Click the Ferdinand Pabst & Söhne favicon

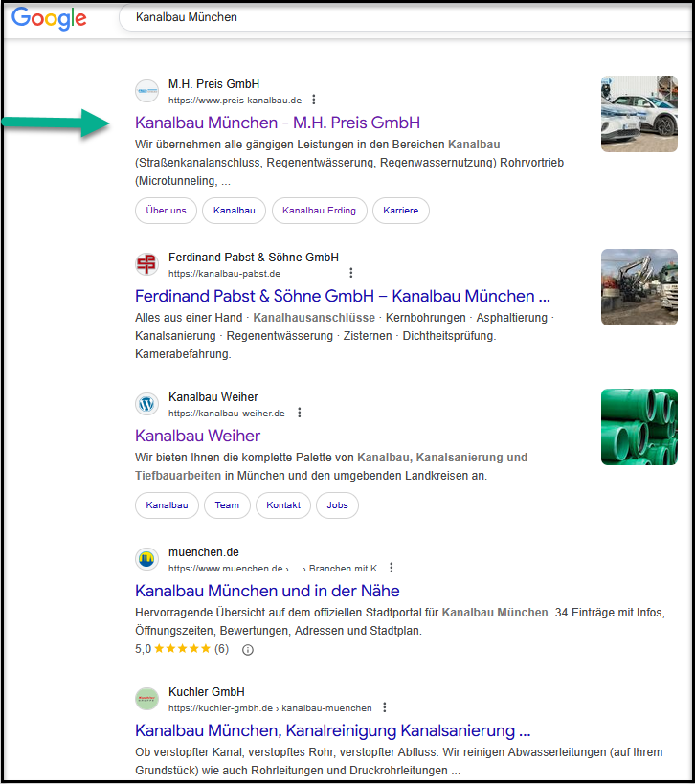click(x=146, y=264)
